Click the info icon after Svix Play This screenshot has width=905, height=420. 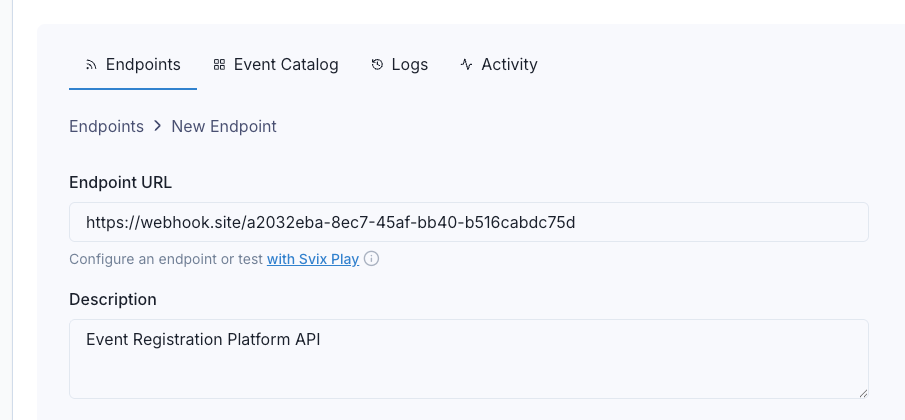372,259
